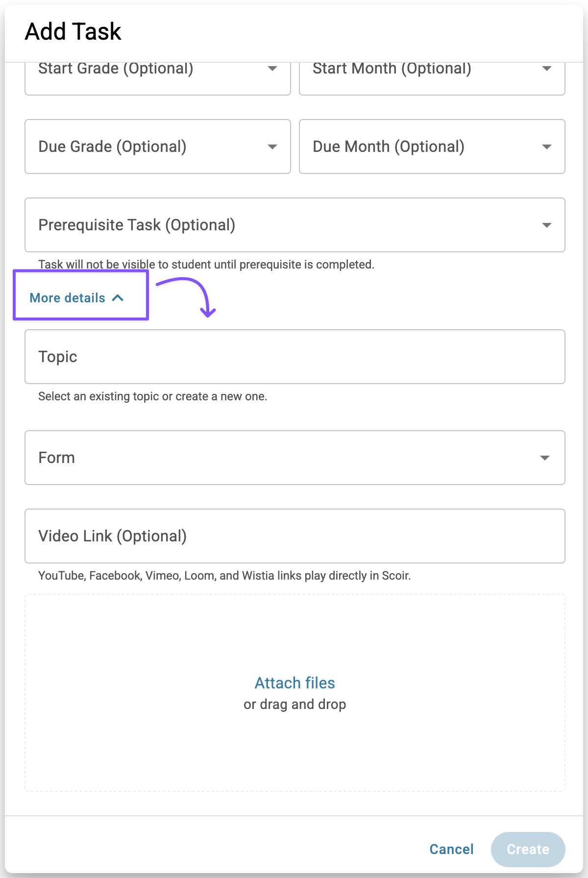Open the Due Month (Optional) dropdown
This screenshot has height=878, width=588.
(421, 146)
